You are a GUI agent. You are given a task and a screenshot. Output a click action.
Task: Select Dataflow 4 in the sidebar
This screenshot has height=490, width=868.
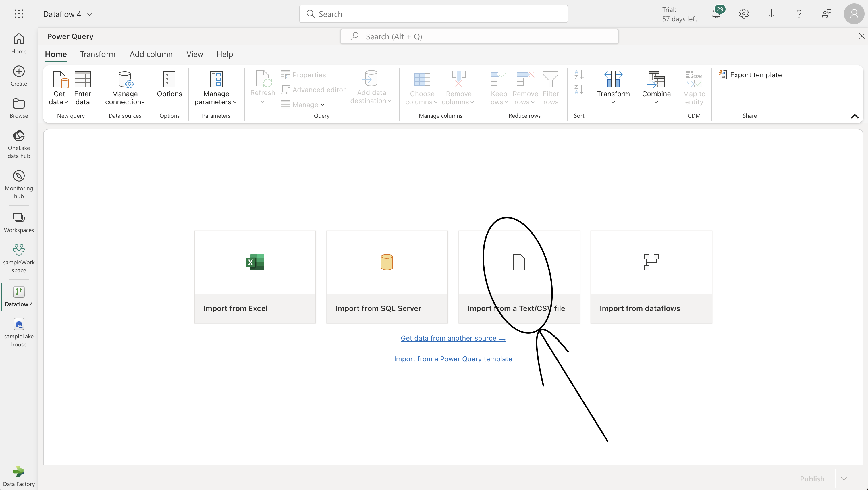[19, 297]
